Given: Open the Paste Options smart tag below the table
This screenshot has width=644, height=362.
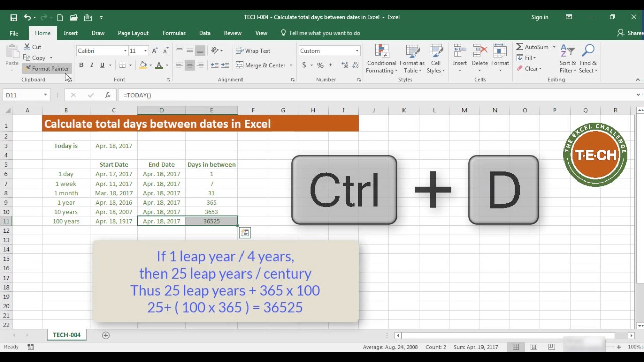Looking at the screenshot, I should pos(245,233).
